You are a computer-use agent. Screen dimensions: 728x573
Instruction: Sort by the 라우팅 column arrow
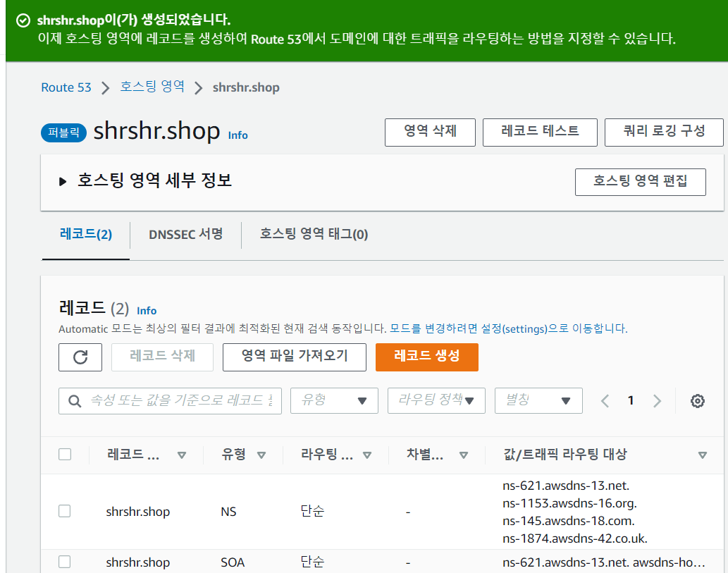point(367,455)
